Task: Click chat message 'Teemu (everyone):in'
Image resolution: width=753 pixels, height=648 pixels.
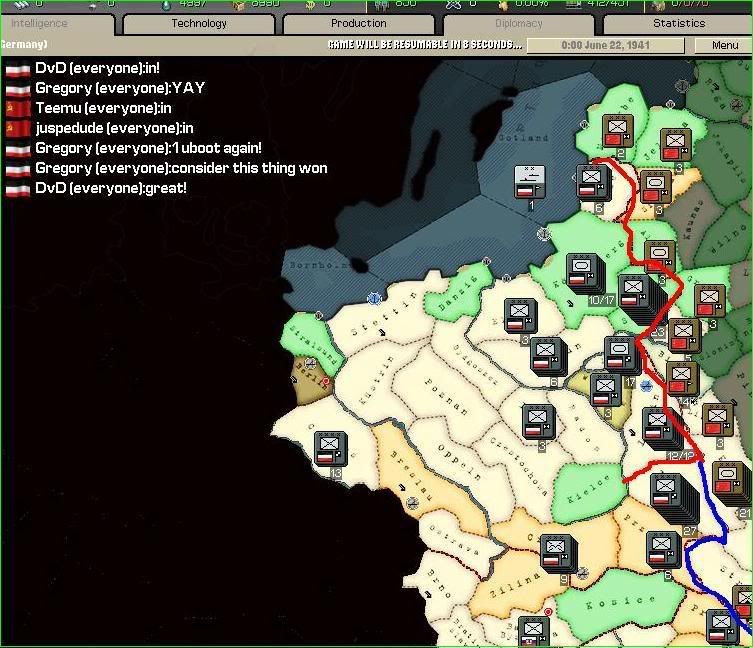Action: pos(88,108)
